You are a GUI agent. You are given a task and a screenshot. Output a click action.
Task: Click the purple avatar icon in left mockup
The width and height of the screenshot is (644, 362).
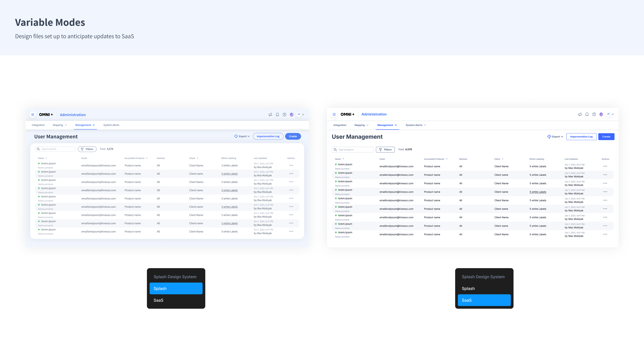coord(291,115)
